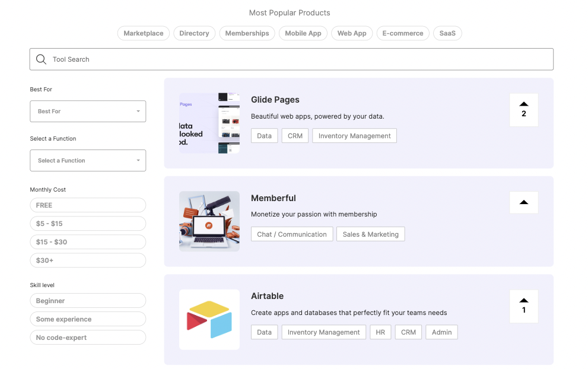588x369 pixels.
Task: Pick the E-commerce category pill
Action: tap(403, 33)
